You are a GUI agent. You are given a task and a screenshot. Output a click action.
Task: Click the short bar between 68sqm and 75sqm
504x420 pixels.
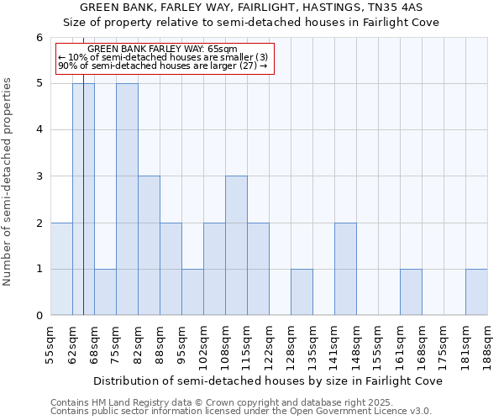click(x=106, y=291)
